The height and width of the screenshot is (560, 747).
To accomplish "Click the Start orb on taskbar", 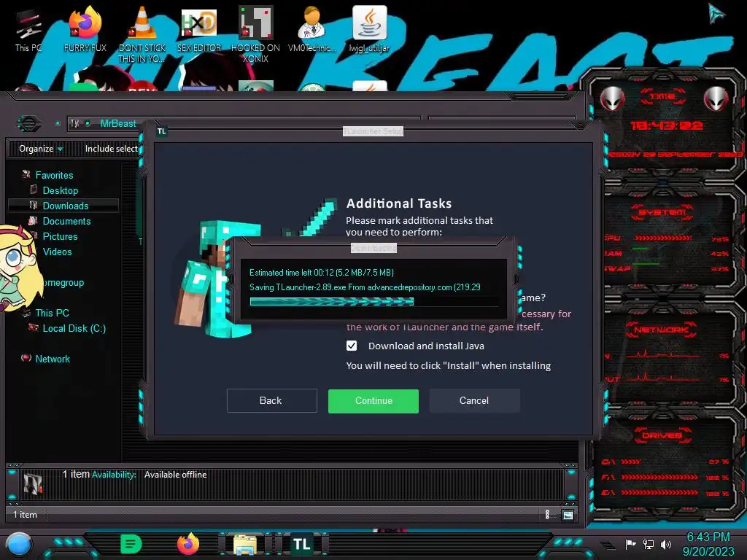I will [19, 544].
